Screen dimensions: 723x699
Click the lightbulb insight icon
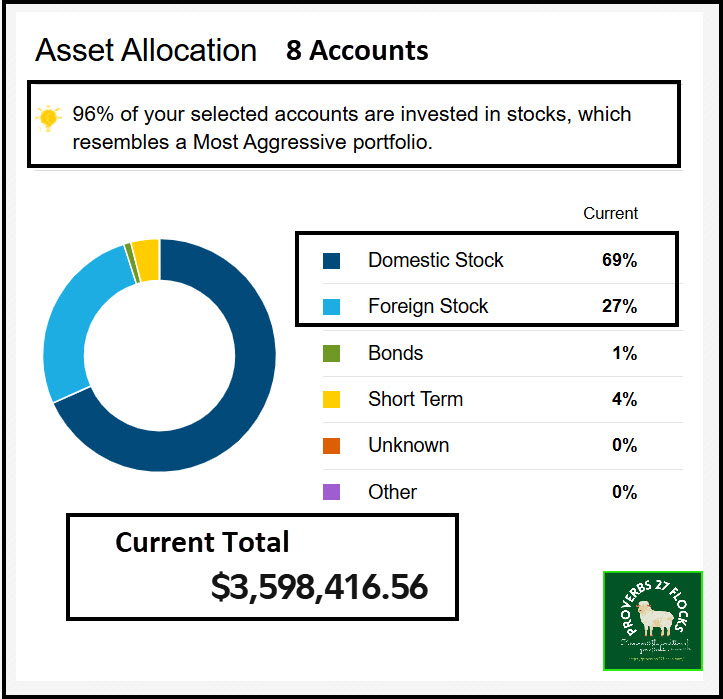click(x=48, y=117)
